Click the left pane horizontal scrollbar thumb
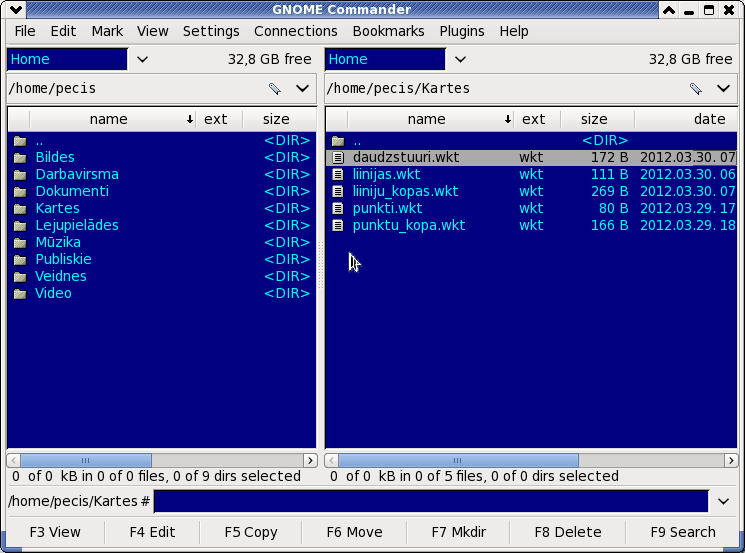 (x=86, y=460)
